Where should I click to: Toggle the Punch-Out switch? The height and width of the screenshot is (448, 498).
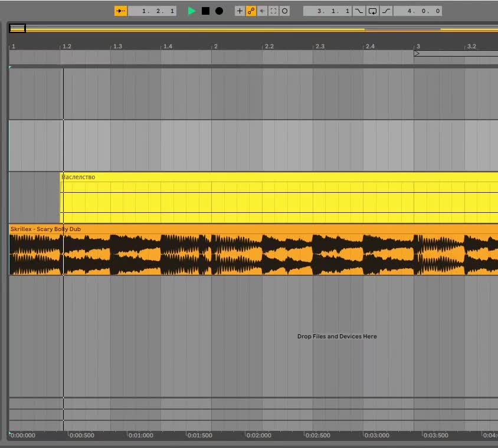tap(386, 11)
